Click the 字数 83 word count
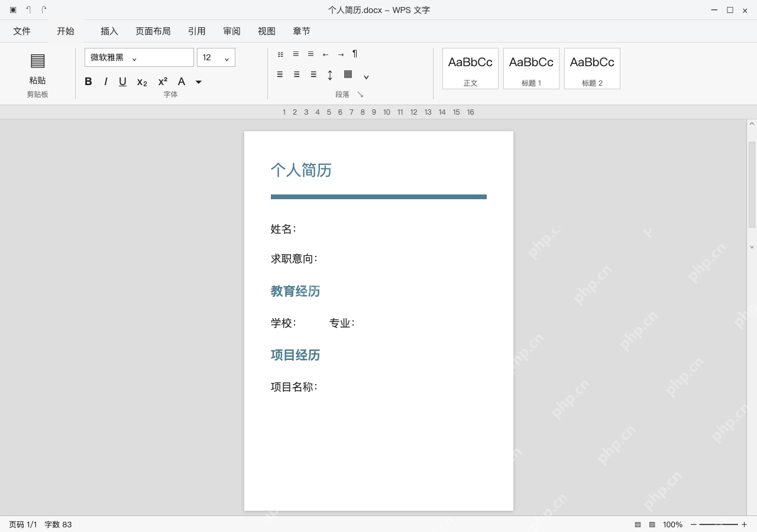757x532 pixels. [x=58, y=524]
